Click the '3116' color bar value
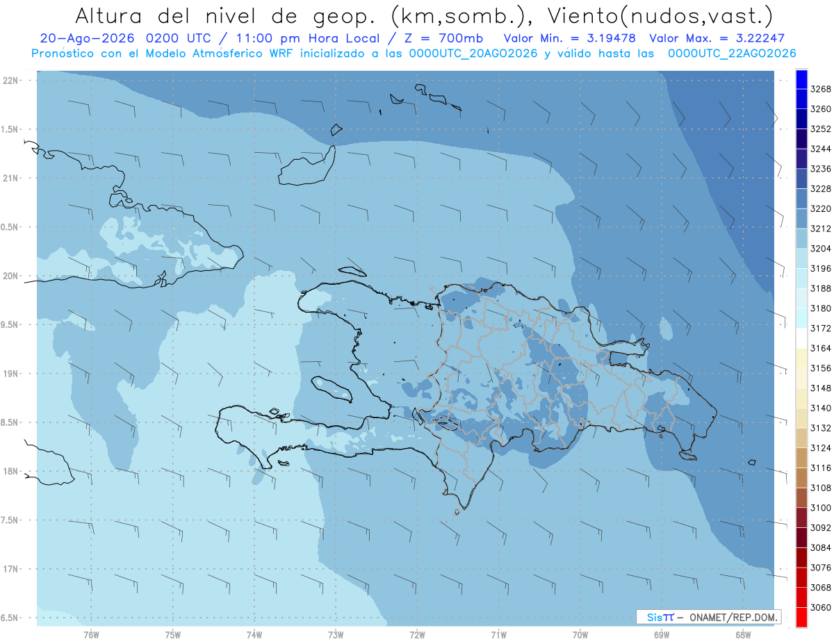Screen dimensions: 834x644 (x=821, y=468)
